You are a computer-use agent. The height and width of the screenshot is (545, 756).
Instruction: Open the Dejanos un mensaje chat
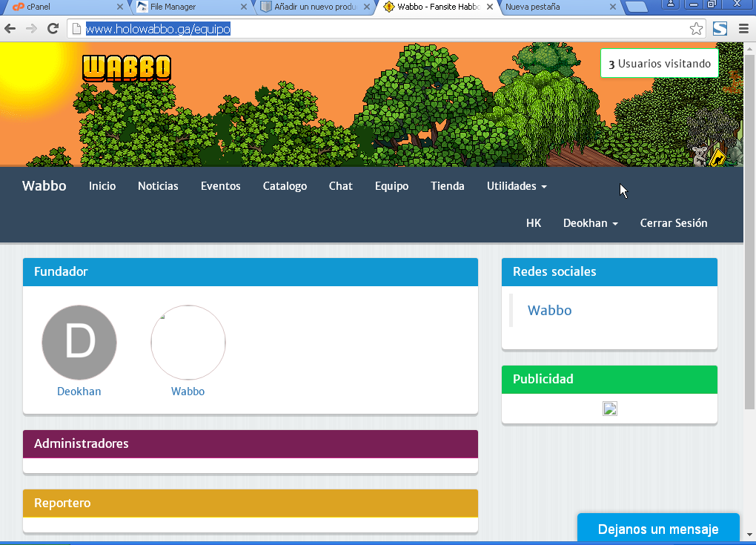click(x=658, y=529)
